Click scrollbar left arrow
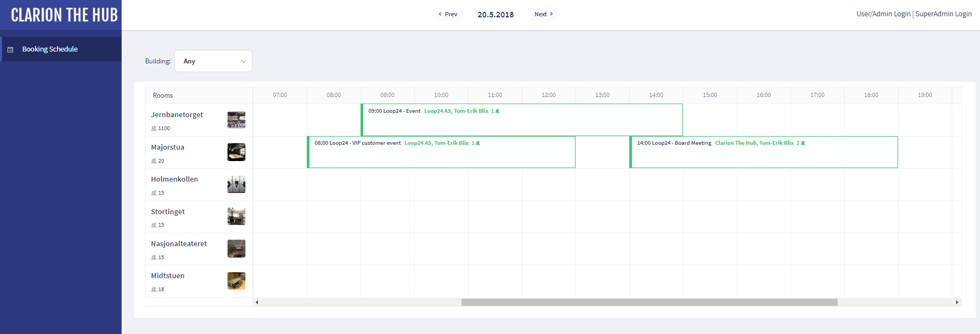The height and width of the screenshot is (334, 980). [x=257, y=303]
